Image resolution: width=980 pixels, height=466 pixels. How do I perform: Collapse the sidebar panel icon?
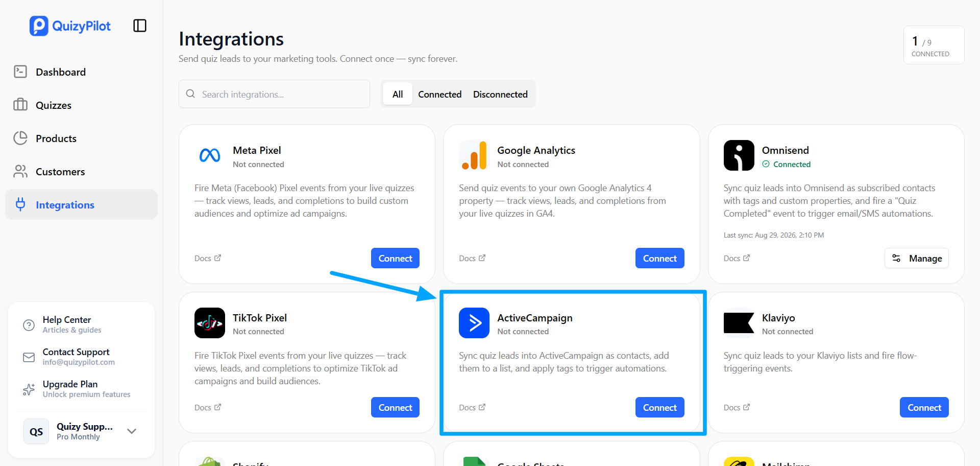coord(140,26)
